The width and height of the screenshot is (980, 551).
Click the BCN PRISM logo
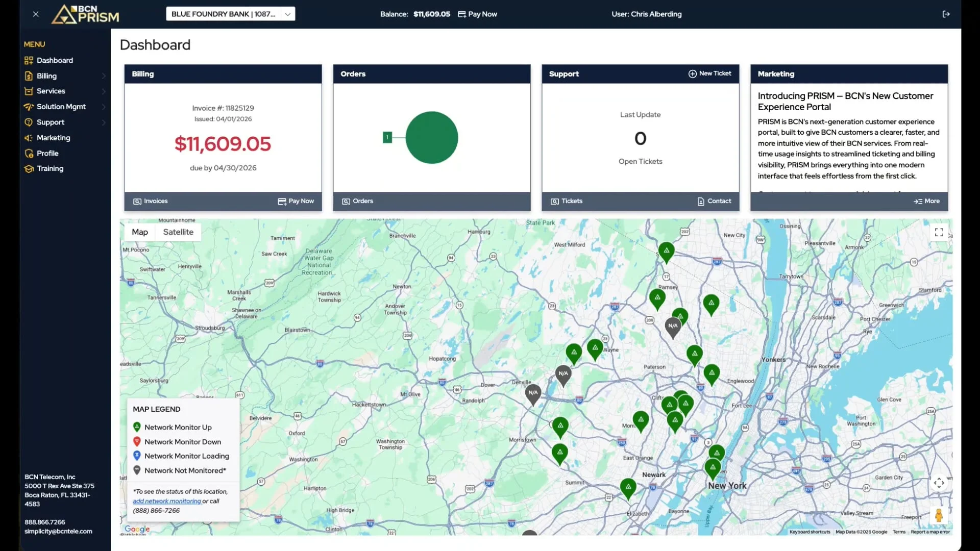[85, 14]
